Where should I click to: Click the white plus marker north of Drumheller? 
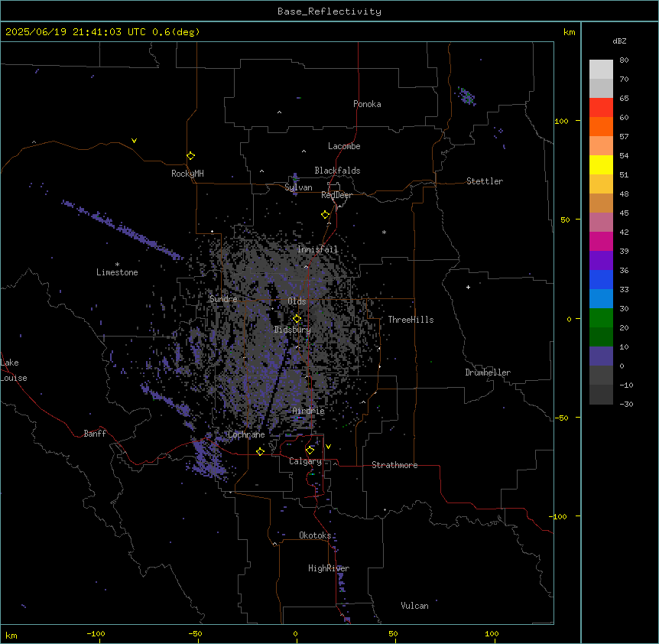click(468, 287)
